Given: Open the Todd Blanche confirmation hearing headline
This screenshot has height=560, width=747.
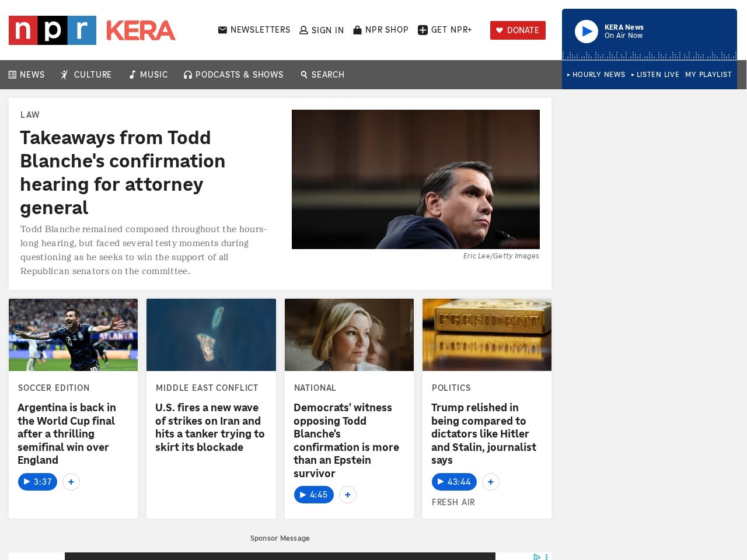Looking at the screenshot, I should (123, 173).
